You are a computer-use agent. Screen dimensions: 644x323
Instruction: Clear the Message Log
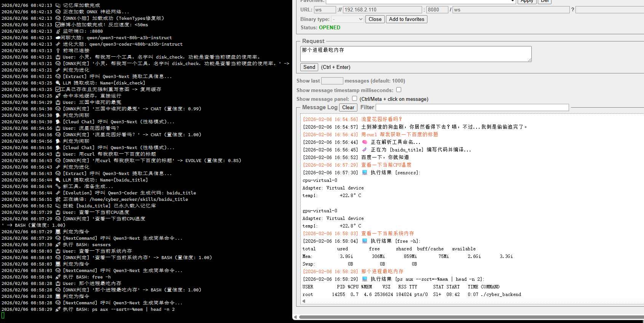348,107
